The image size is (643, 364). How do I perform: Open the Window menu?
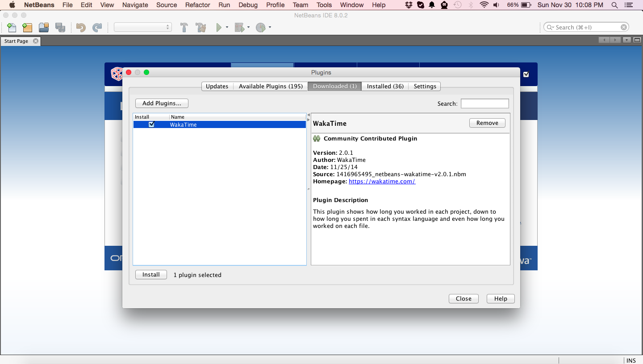point(352,5)
